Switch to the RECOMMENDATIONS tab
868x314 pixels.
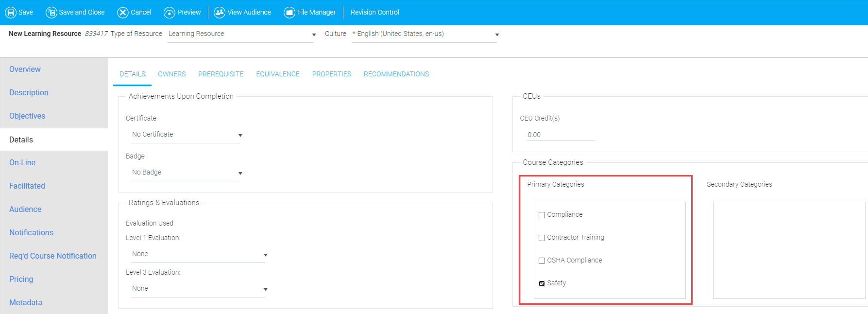396,74
